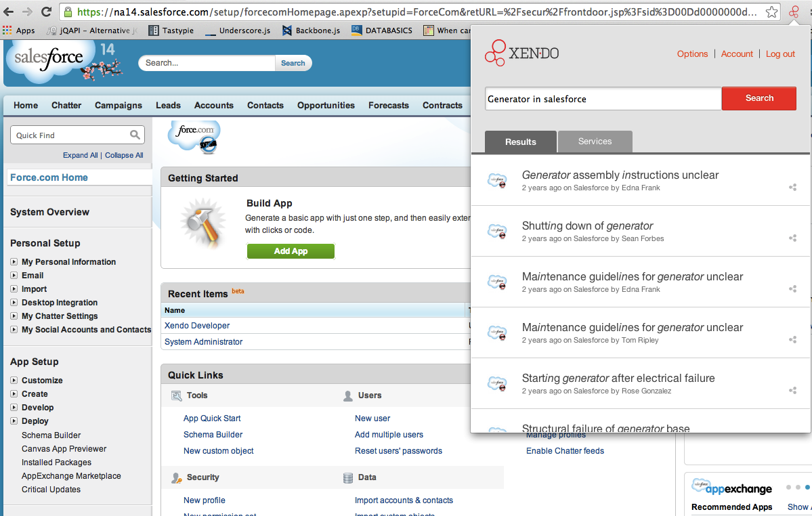Bookmark page with the star icon
Viewport: 812px width, 516px height.
coord(771,12)
